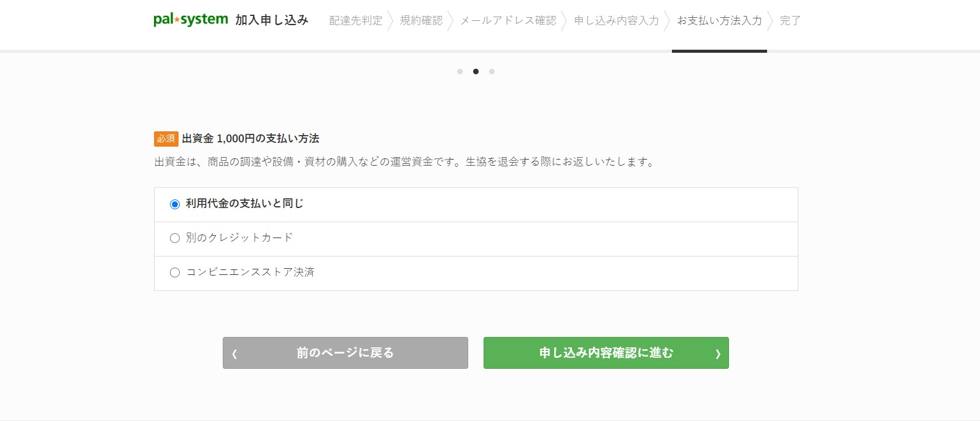Click the left chevron on the back button
Image resolution: width=980 pixels, height=421 pixels.
point(234,353)
